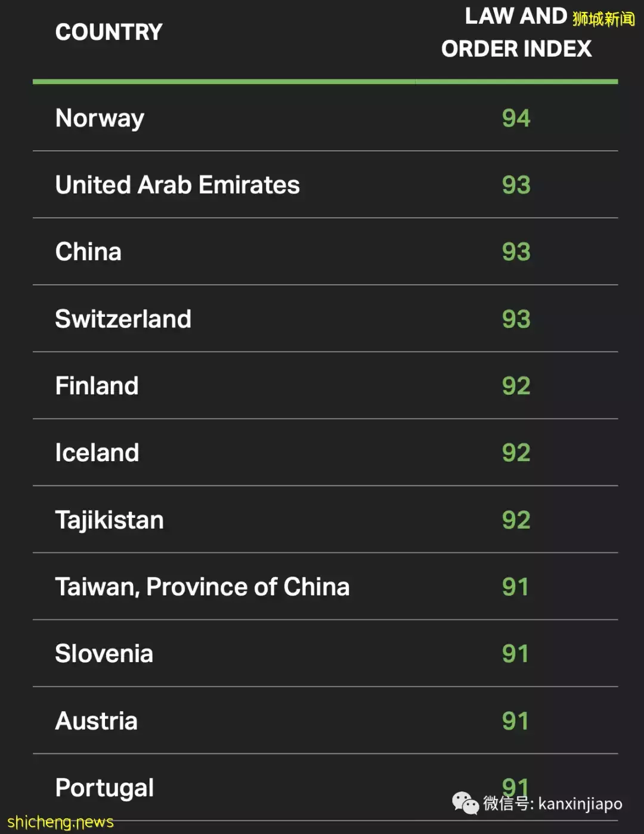Click Tajikistan's score of 92
This screenshot has height=834, width=644.
click(x=516, y=520)
